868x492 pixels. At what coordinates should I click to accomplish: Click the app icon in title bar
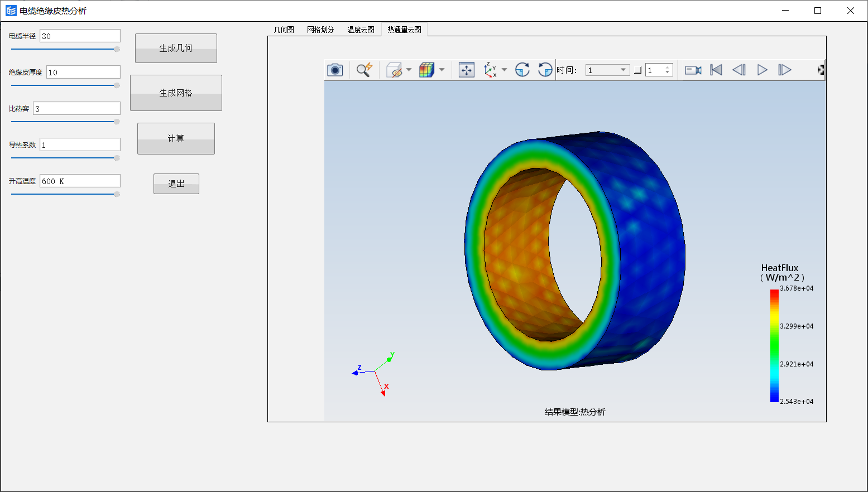pos(11,11)
